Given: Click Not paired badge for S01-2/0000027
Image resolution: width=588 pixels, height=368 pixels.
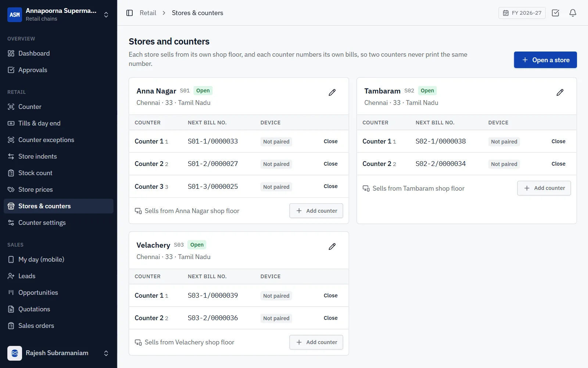Looking at the screenshot, I should (x=276, y=164).
